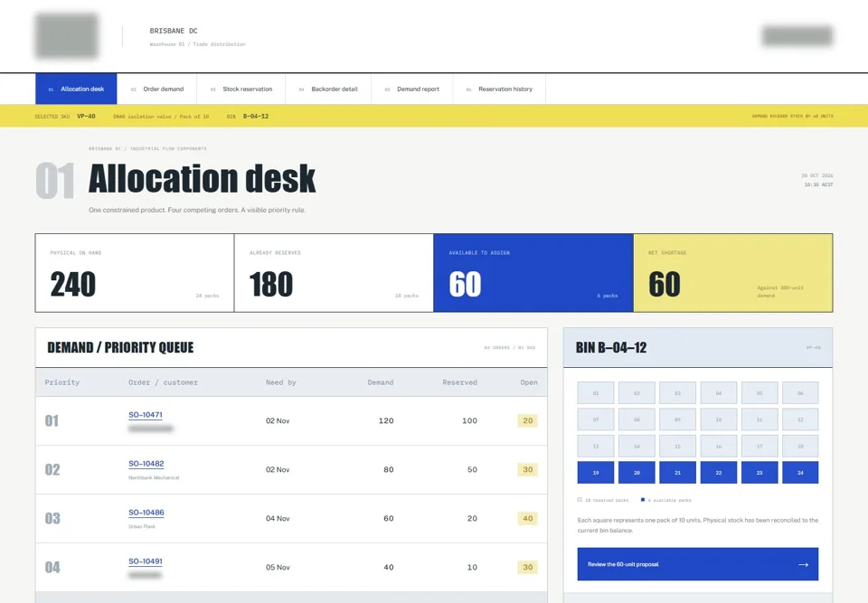The width and height of the screenshot is (868, 603).
Task: Select bin pack square 06
Action: tap(800, 392)
